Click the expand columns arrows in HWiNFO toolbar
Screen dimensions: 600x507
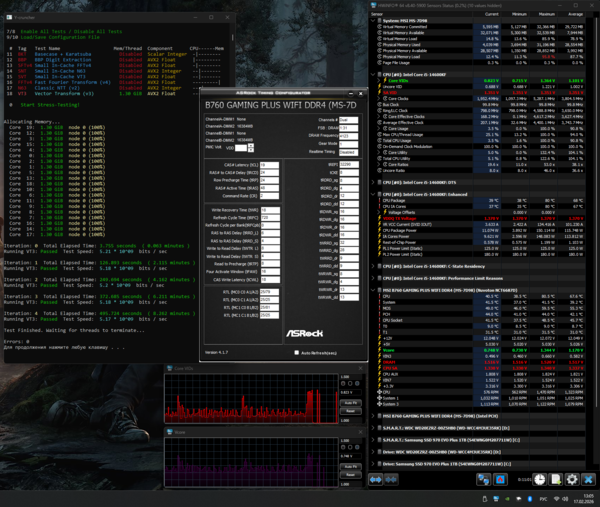point(376,479)
